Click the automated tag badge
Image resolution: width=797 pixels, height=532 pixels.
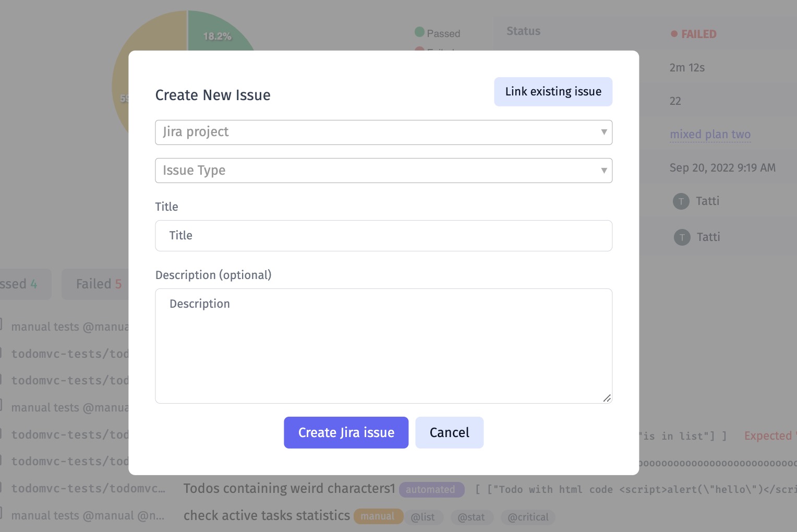(431, 490)
